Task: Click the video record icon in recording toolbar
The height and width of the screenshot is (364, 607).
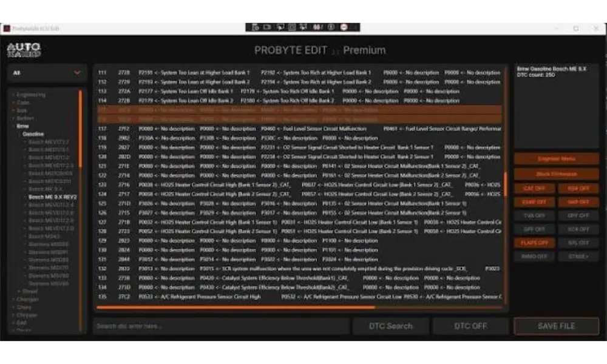Action: click(x=267, y=27)
